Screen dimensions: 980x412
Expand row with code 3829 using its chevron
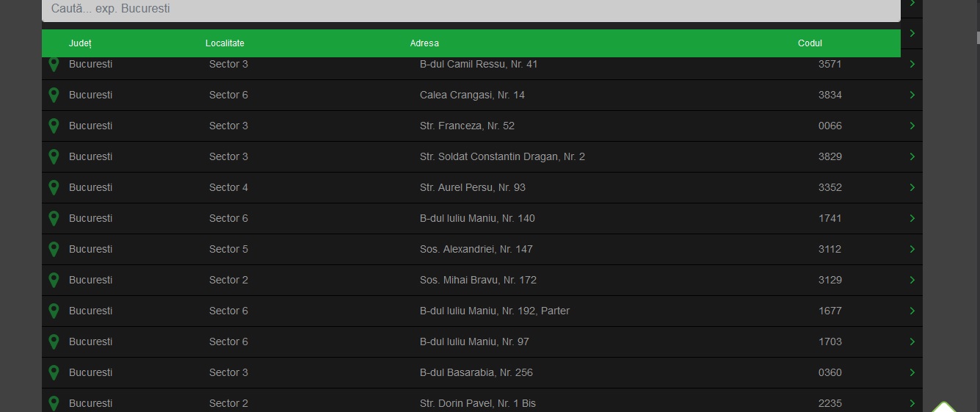[912, 156]
